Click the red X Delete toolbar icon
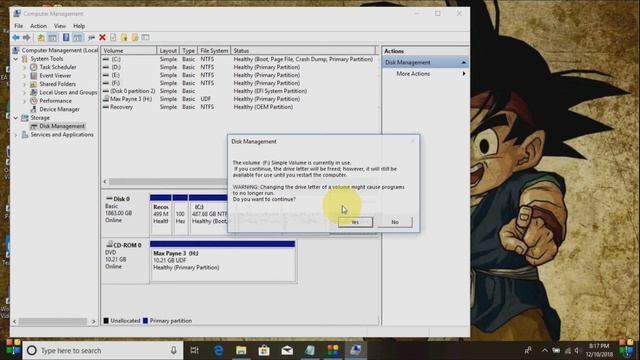Screen dimensions: 640x360 [102, 38]
